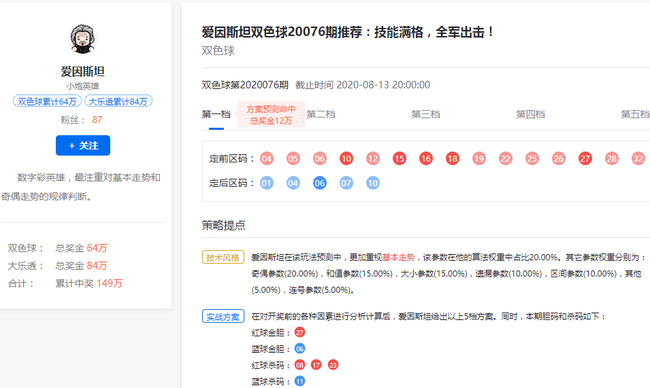Click the 技术风格 tag

point(223,257)
